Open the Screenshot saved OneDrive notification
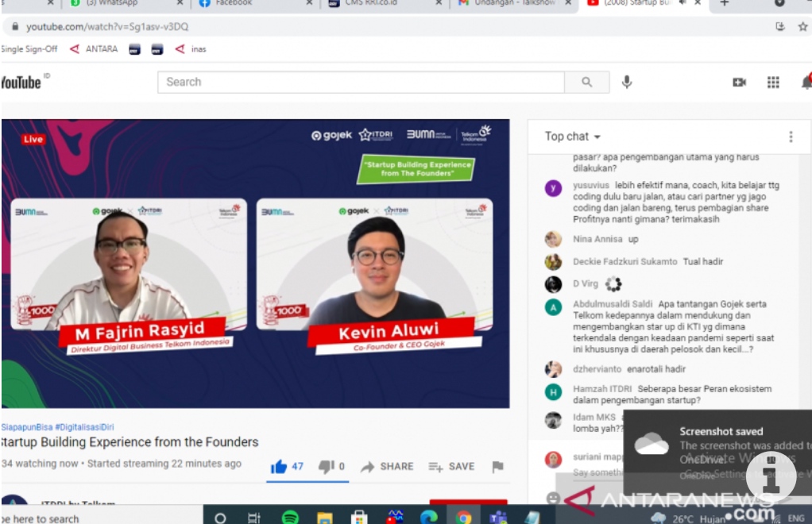The image size is (812, 524). point(717,453)
